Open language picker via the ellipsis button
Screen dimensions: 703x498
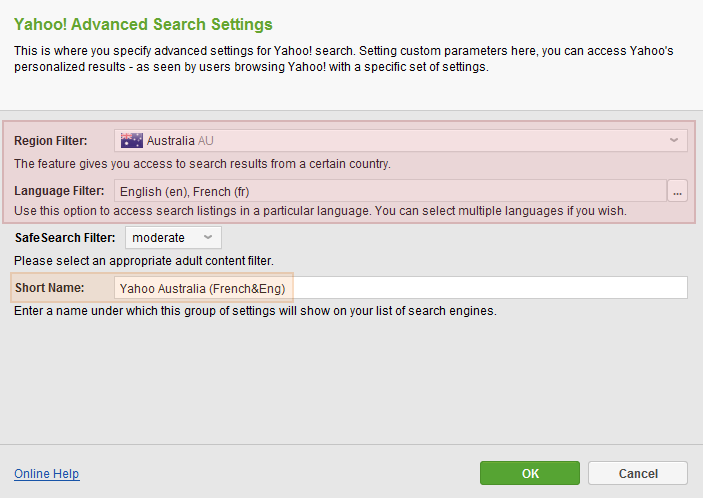tap(677, 191)
